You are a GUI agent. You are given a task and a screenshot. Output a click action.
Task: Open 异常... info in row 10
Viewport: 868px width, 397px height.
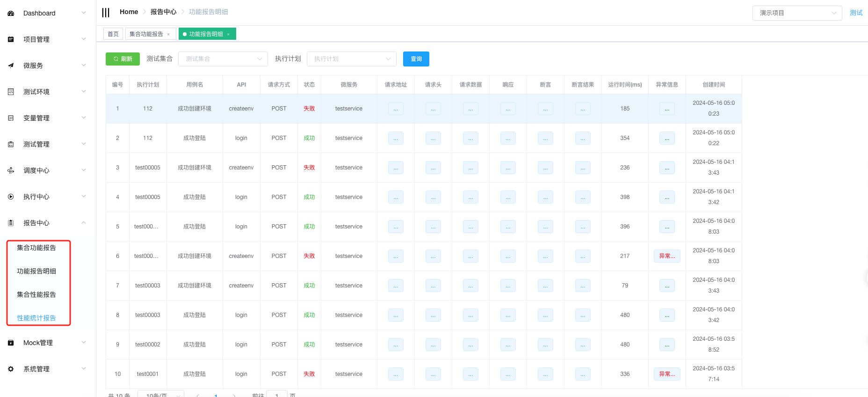667,374
